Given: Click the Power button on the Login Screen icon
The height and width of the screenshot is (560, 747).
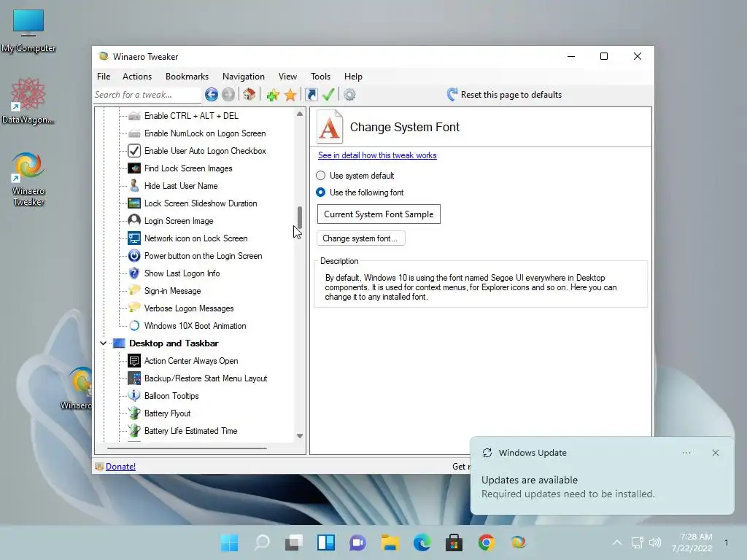Looking at the screenshot, I should pyautogui.click(x=134, y=256).
